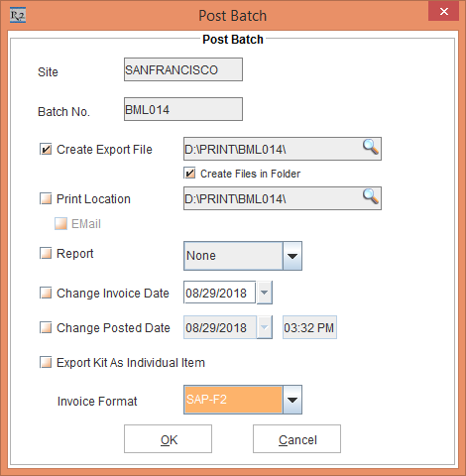Click the R2 application icon in title bar
466x476 pixels.
18,16
